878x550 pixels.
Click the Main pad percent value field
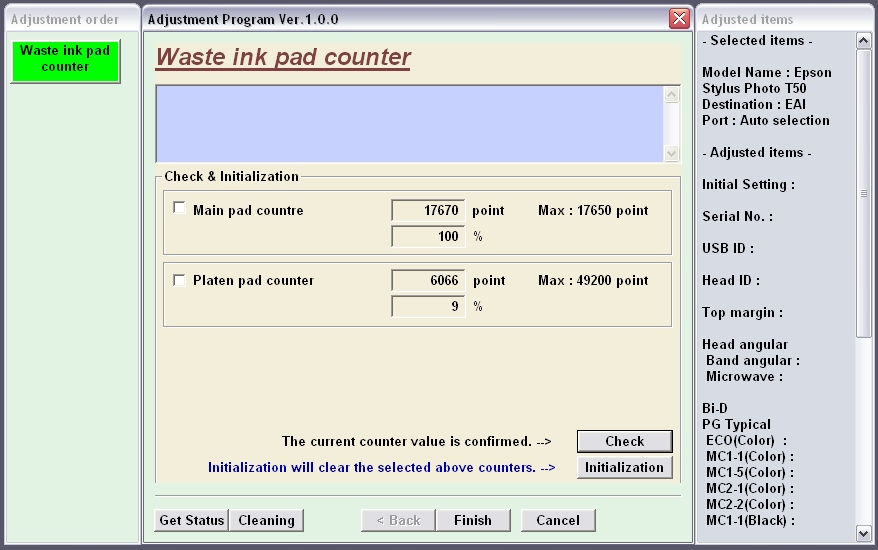pos(428,236)
